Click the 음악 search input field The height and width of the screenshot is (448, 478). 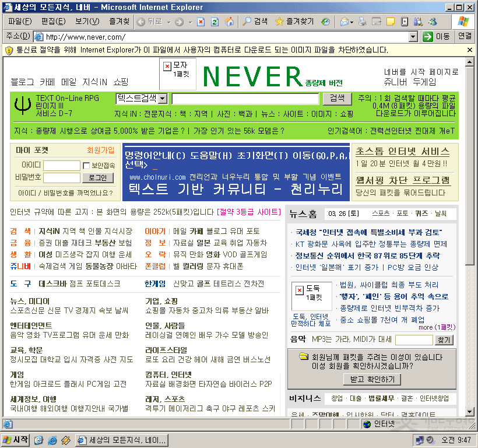[x=414, y=339]
